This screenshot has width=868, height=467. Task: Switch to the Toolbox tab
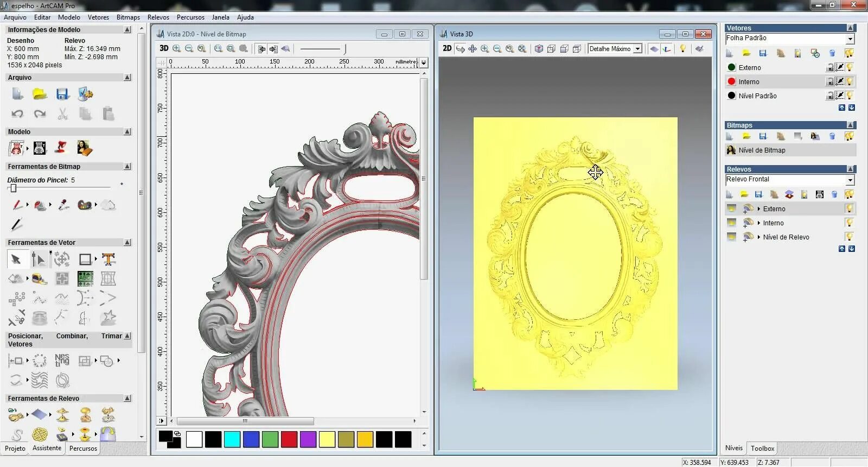point(762,449)
